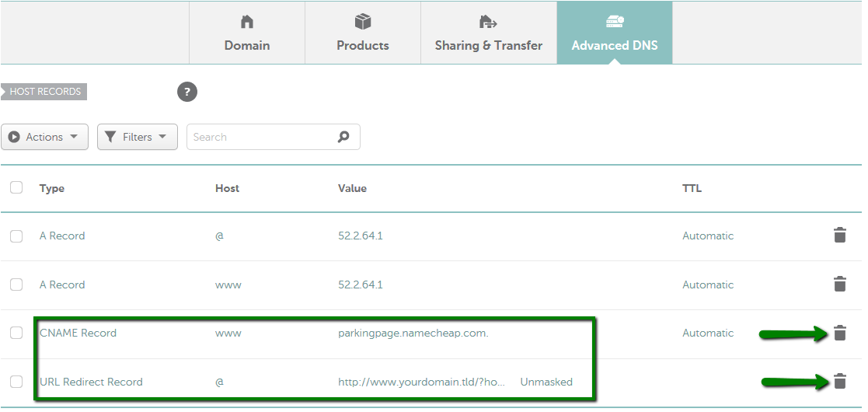The height and width of the screenshot is (412, 868).
Task: Open the Actions dropdown
Action: tap(45, 137)
